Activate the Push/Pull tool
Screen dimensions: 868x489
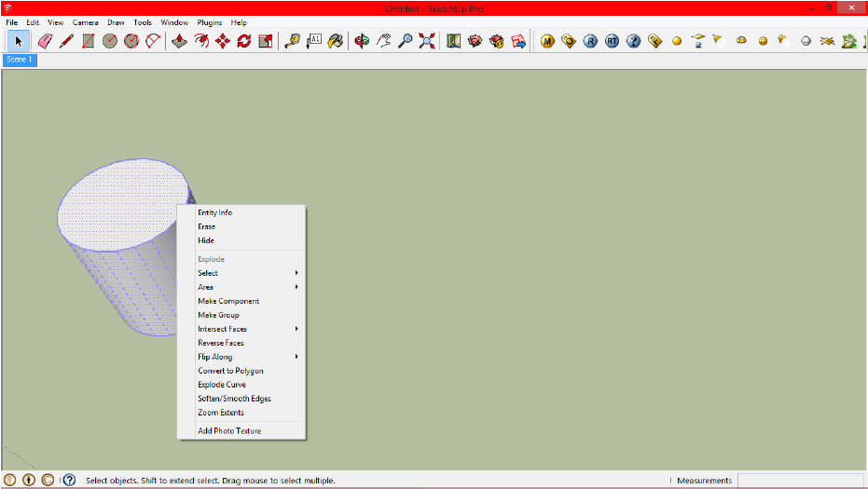coord(179,41)
